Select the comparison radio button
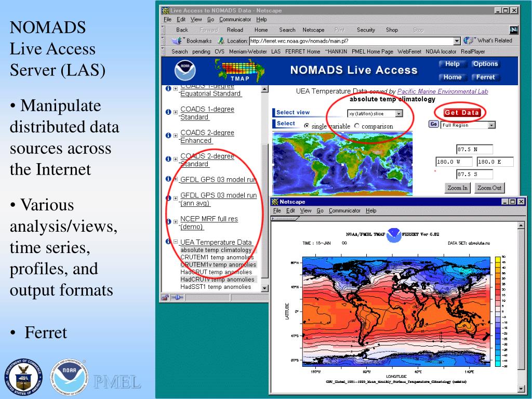 (x=356, y=126)
